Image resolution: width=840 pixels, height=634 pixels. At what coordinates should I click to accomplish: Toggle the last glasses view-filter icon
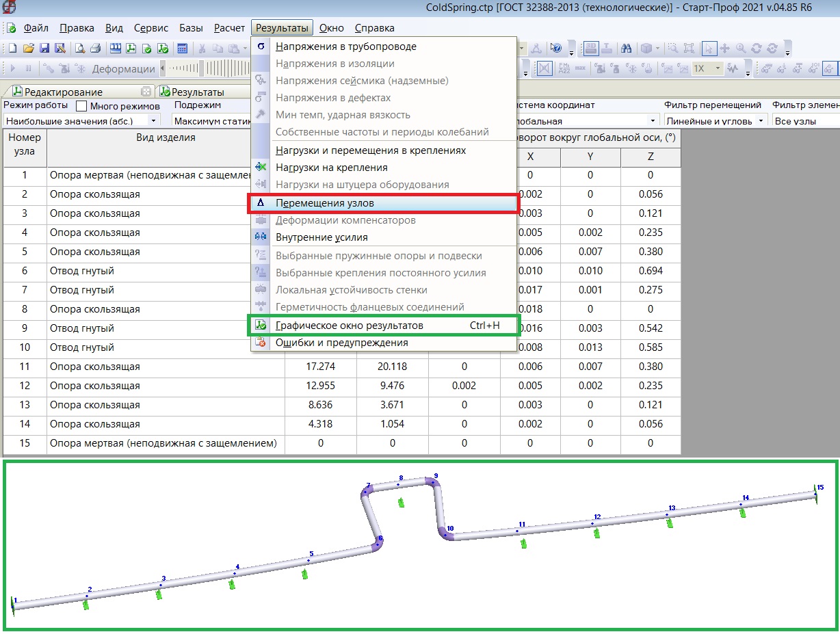pos(828,68)
